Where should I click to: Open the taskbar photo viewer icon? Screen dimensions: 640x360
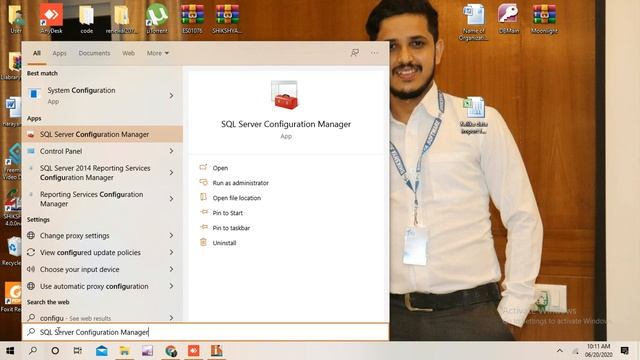[147, 351]
